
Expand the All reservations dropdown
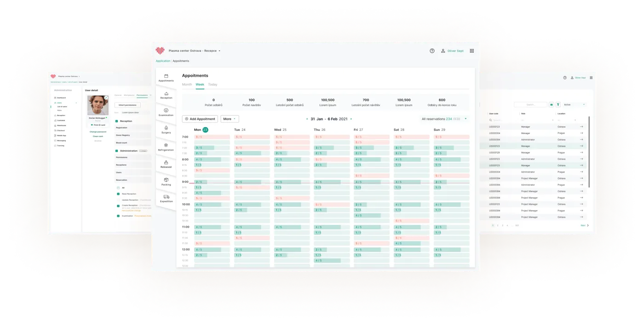pyautogui.click(x=444, y=119)
